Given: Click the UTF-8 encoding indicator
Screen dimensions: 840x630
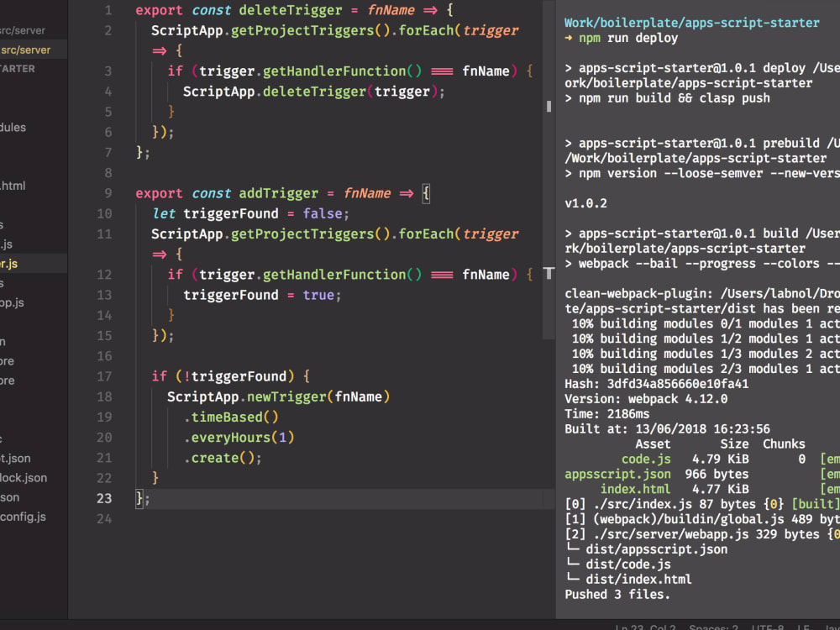Looking at the screenshot, I should click(770, 627).
